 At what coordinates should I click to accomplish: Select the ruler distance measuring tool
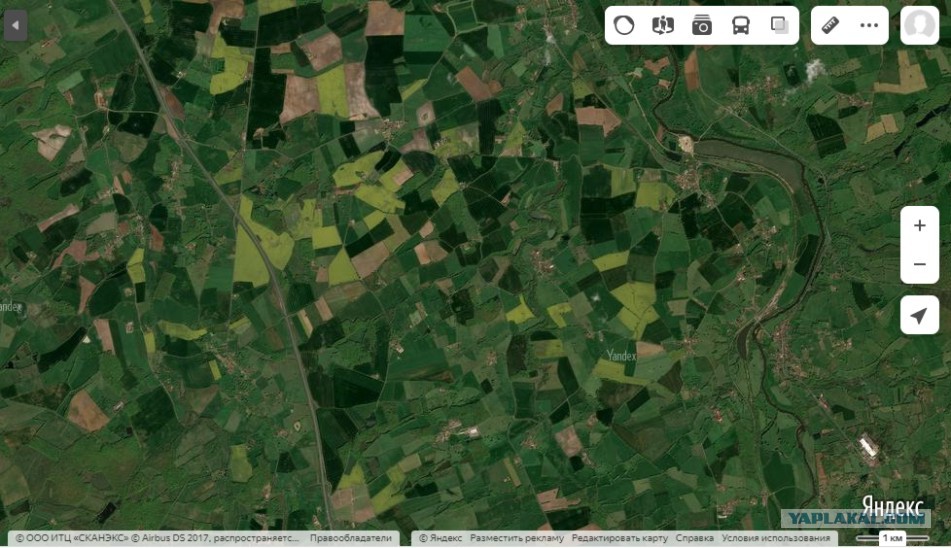pos(830,25)
